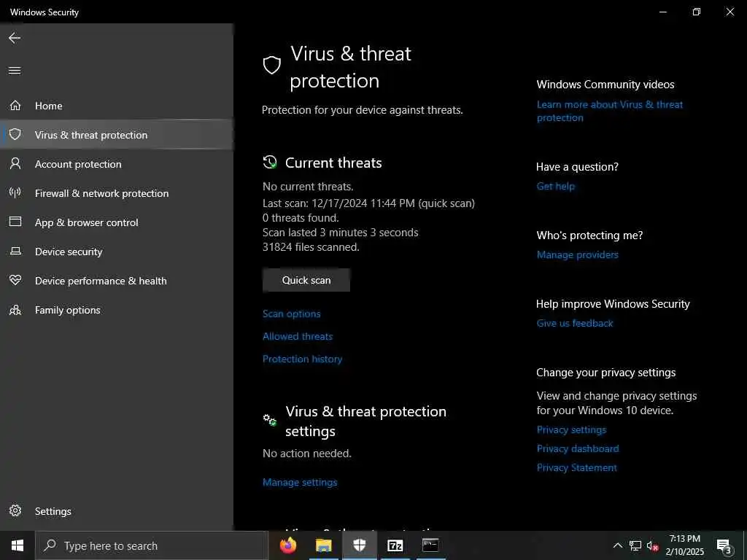The height and width of the screenshot is (560, 747).
Task: Click the Settings gear icon
Action: pos(15,510)
